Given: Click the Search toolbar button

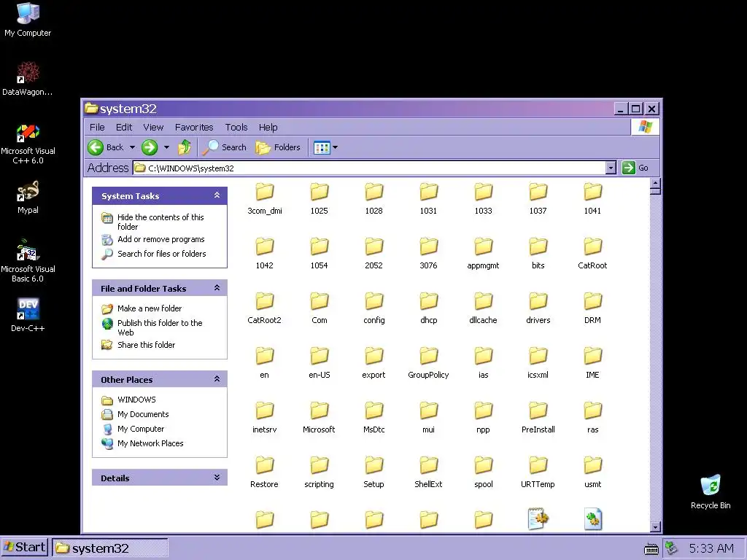Looking at the screenshot, I should tap(225, 147).
